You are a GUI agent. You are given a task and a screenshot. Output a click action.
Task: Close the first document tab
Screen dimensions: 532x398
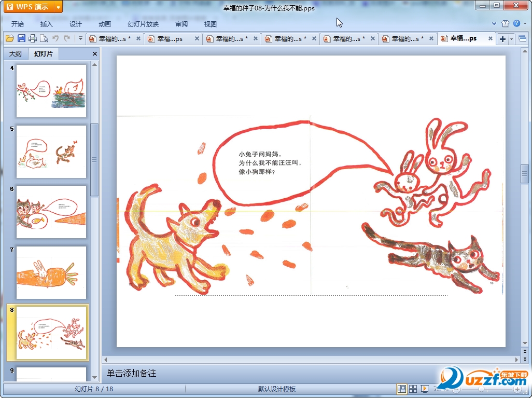(138, 39)
